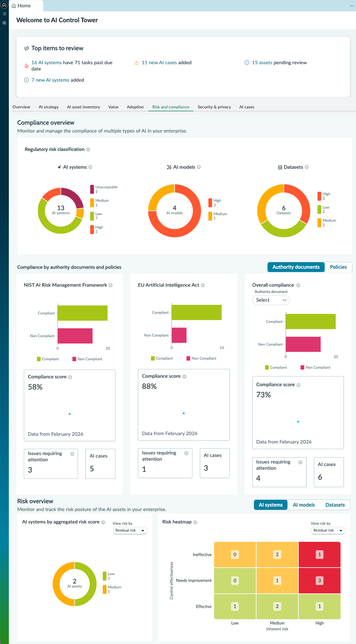This screenshot has height=644, width=356.
Task: Click info icon beside EU Artificial Intelligence Act
Action: point(203,285)
